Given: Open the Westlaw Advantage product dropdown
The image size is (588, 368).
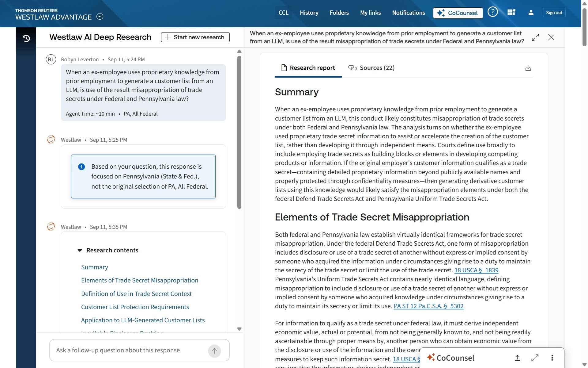Looking at the screenshot, I should pyautogui.click(x=100, y=17).
